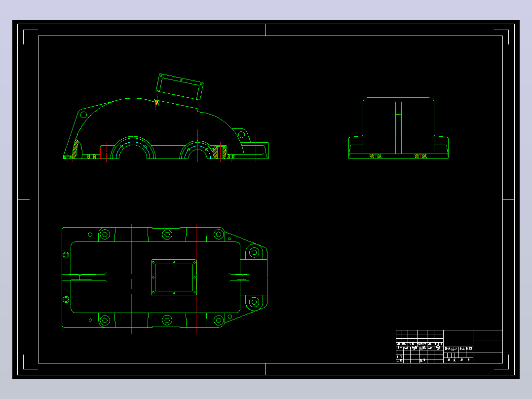Select the side elevation view of the housing
This screenshot has height=399, width=532.
(x=398, y=128)
